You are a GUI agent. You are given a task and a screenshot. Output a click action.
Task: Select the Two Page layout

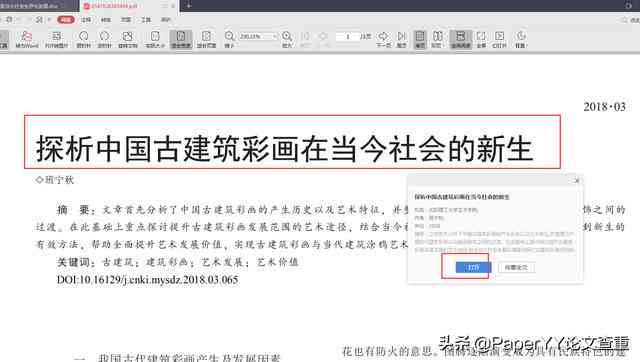pyautogui.click(x=437, y=40)
